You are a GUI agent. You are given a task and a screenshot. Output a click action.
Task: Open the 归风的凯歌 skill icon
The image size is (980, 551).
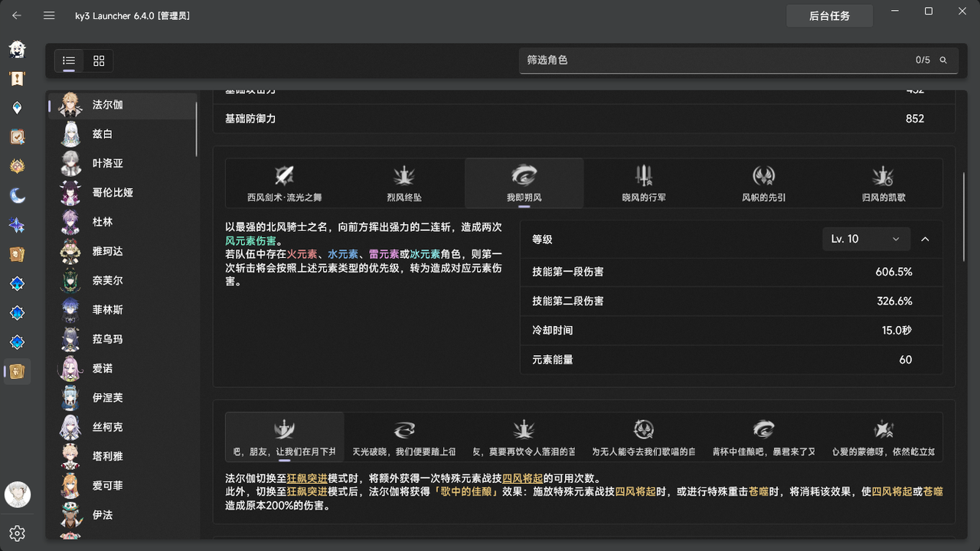(883, 183)
